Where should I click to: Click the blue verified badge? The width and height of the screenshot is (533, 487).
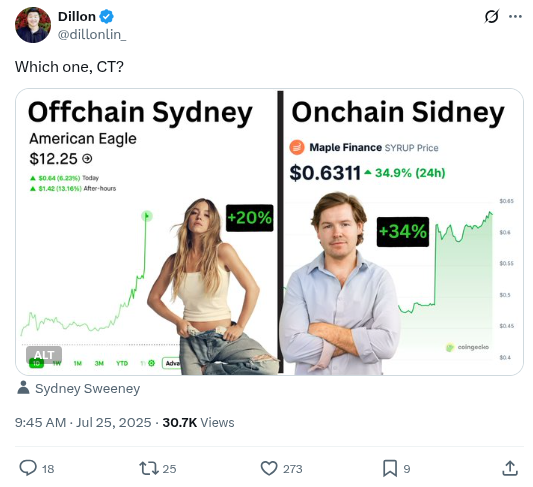point(106,17)
